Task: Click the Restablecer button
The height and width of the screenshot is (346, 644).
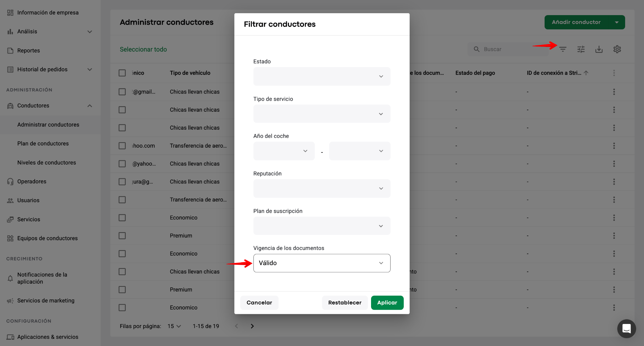Action: click(x=345, y=303)
